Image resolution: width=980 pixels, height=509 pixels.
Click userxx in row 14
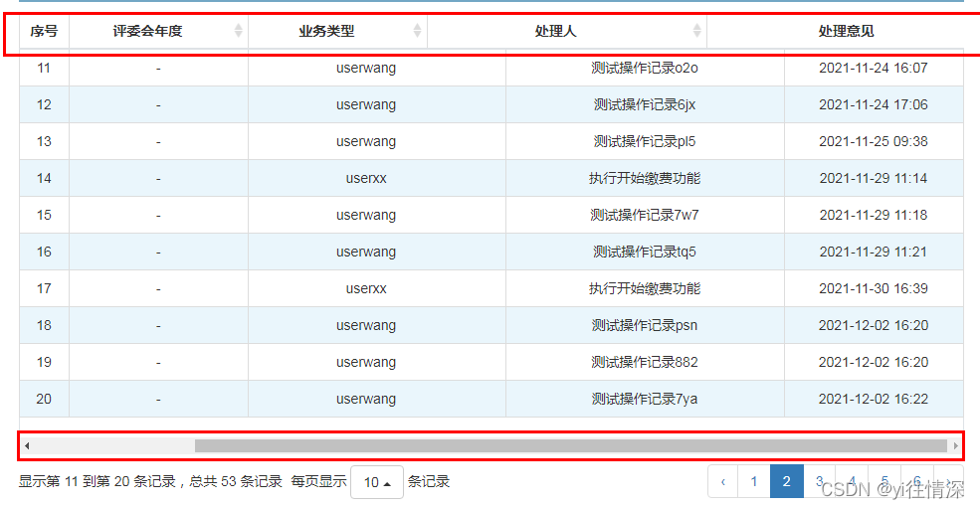(x=366, y=179)
